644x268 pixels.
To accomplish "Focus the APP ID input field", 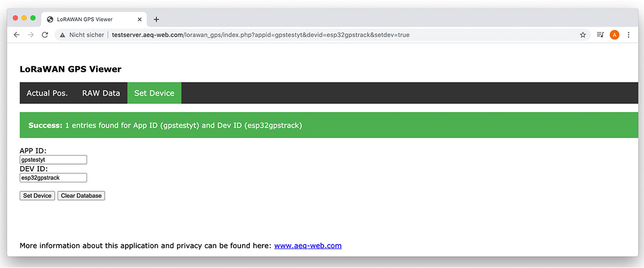I will [53, 160].
